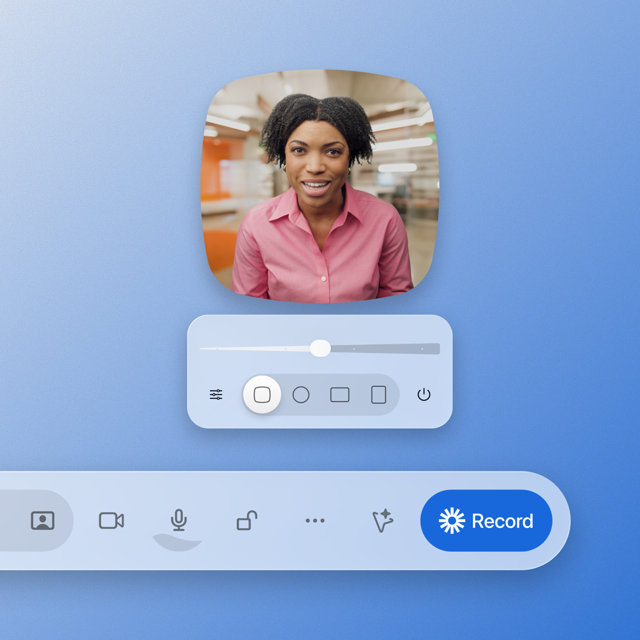Screen dimensions: 640x640
Task: Select the circle camera shape
Action: 301,395
